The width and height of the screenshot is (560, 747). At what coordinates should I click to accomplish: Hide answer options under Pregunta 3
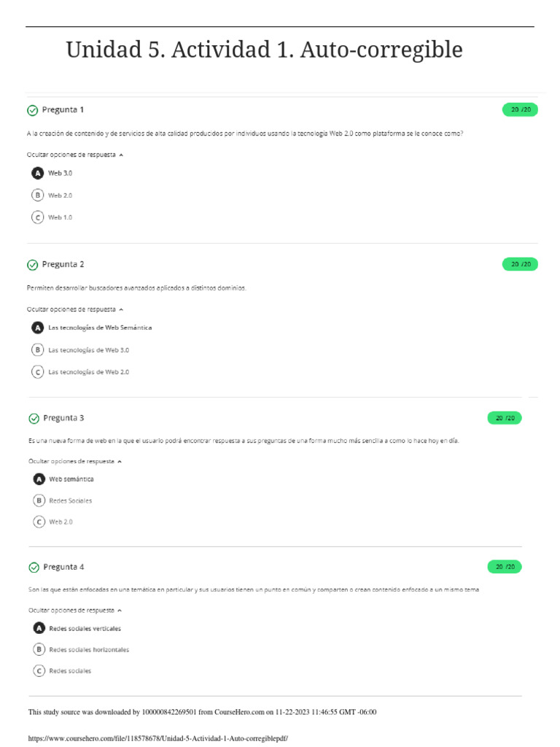[76, 461]
